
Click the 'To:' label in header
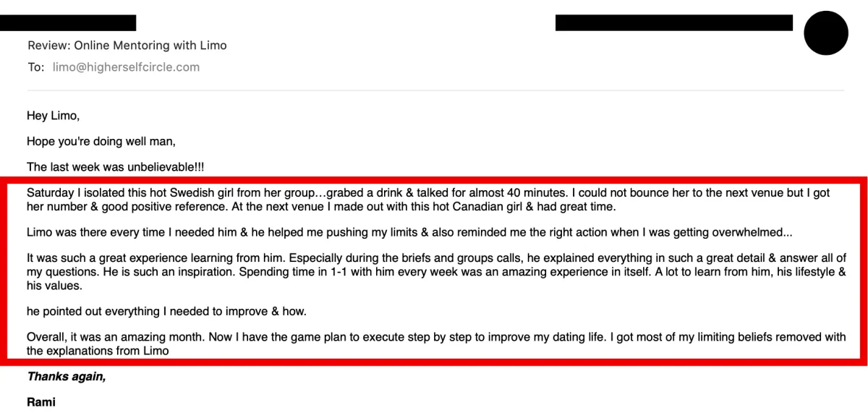click(x=36, y=67)
